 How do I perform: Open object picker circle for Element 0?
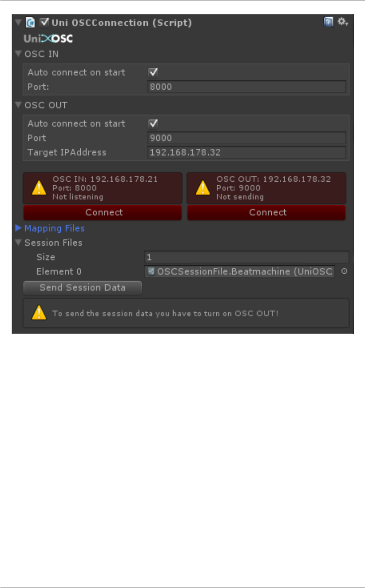(344, 271)
